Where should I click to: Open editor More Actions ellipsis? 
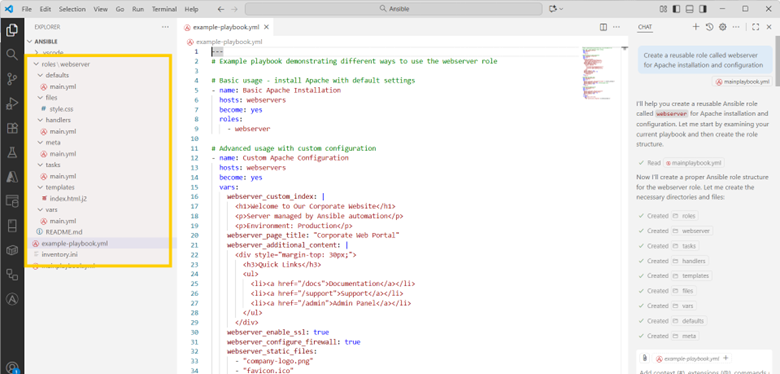click(x=616, y=27)
